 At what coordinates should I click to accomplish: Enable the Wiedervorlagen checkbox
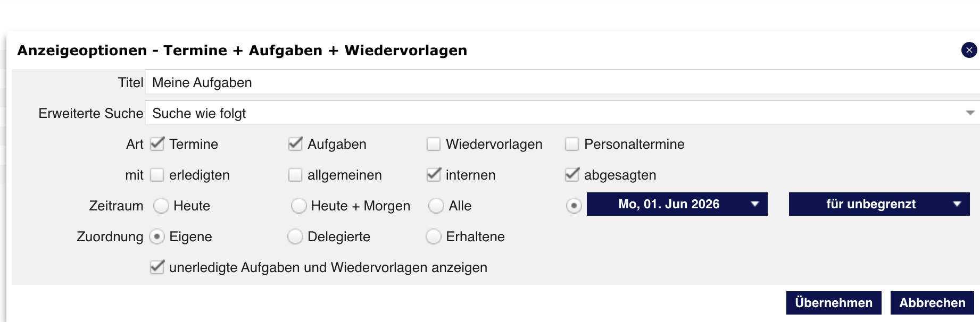pyautogui.click(x=434, y=144)
